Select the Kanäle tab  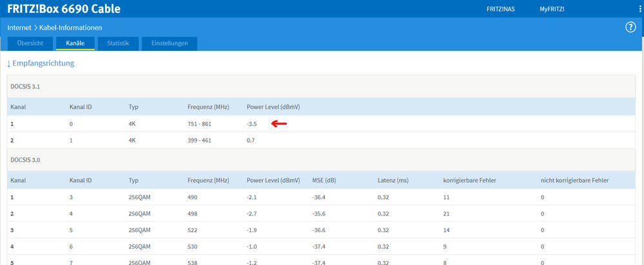click(75, 44)
